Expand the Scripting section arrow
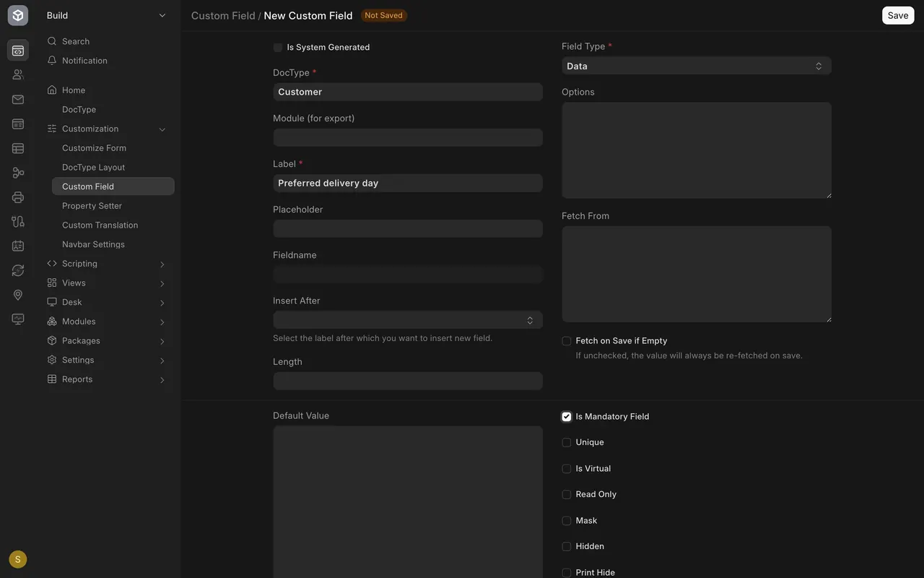Viewport: 924px width, 578px height. pos(162,264)
